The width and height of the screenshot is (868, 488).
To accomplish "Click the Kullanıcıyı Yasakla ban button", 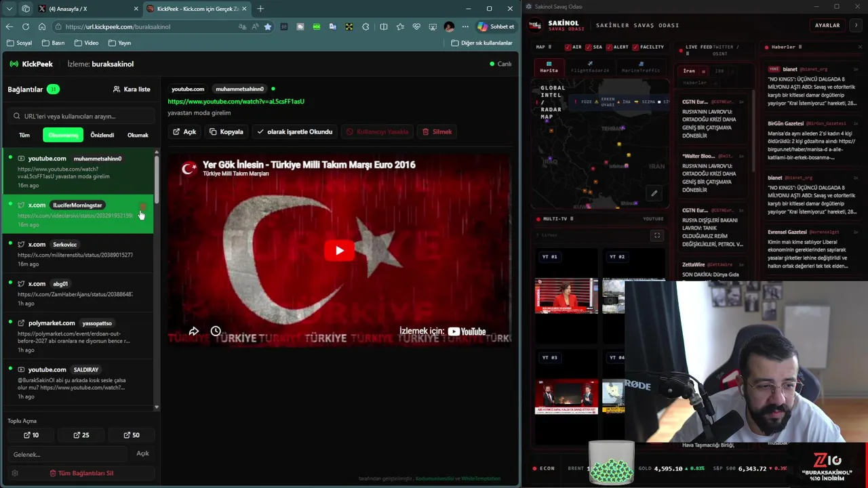I will coord(377,131).
